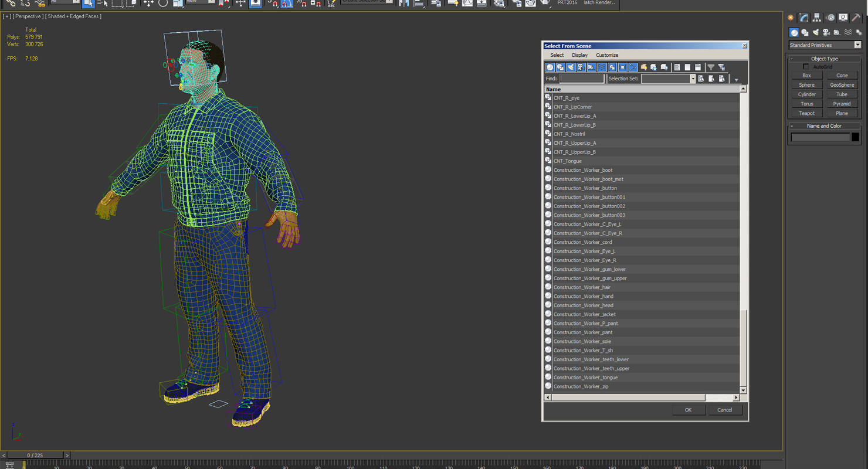The height and width of the screenshot is (469, 868).
Task: Select Lights category in Create panel
Action: (x=815, y=33)
